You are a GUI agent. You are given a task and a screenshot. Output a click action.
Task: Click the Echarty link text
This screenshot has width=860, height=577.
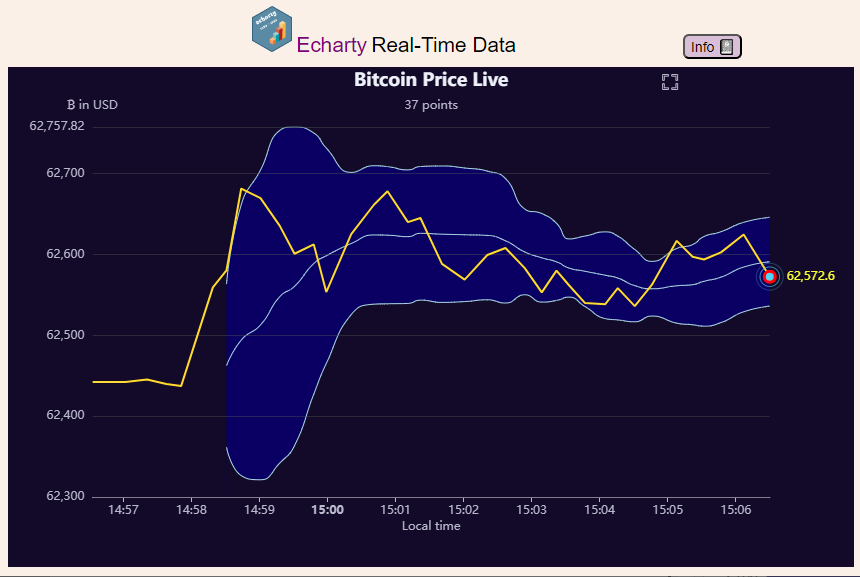pyautogui.click(x=331, y=45)
